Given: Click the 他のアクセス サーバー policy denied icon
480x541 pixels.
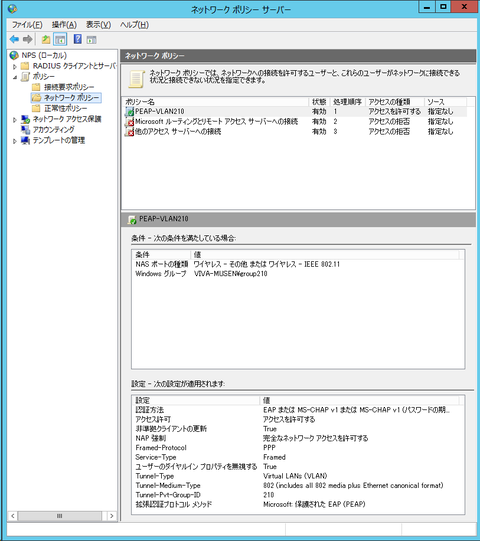Looking at the screenshot, I should coord(129,132).
